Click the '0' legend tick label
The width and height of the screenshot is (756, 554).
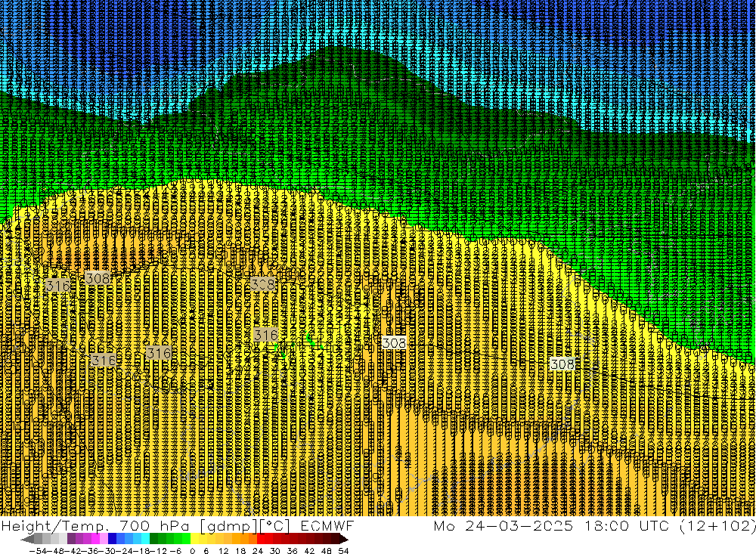tap(192, 551)
